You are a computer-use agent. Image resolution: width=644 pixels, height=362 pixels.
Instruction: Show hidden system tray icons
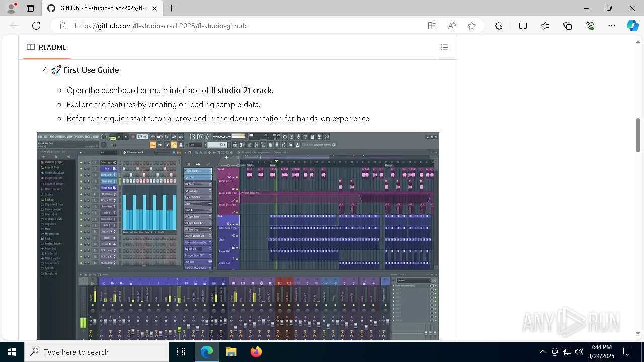pos(542,352)
